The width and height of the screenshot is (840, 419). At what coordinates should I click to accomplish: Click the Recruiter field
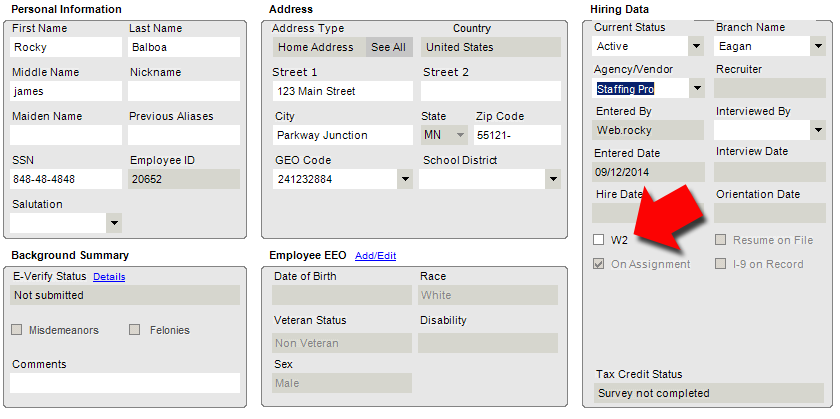pos(770,88)
